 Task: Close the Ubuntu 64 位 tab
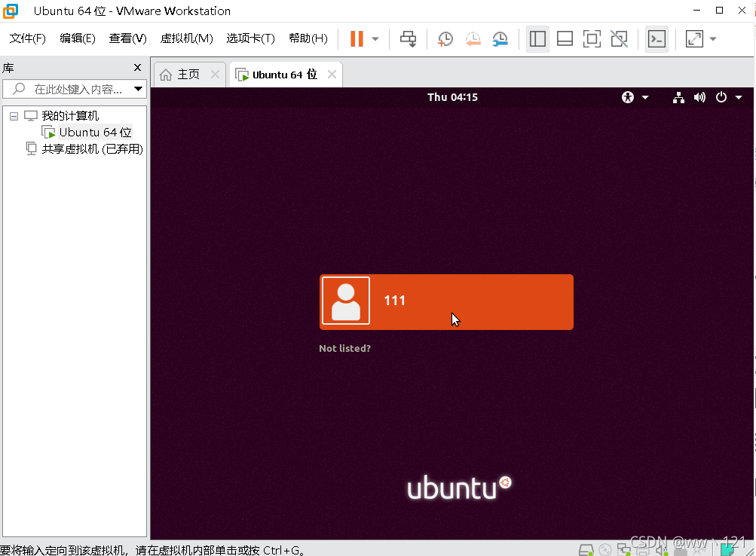pos(332,74)
